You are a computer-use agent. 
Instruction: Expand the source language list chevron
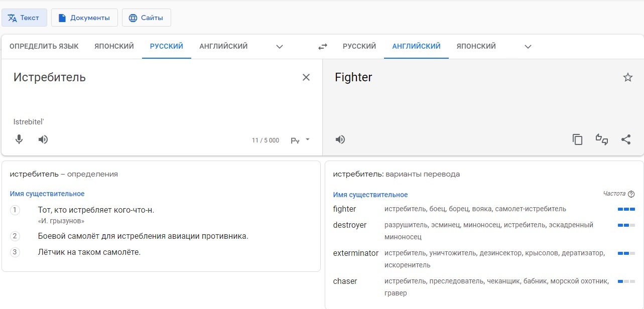point(280,47)
